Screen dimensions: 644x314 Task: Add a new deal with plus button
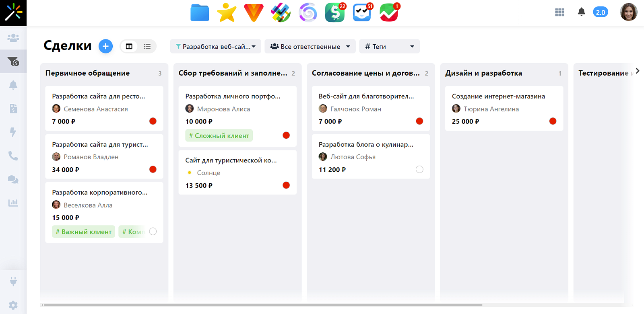(105, 46)
